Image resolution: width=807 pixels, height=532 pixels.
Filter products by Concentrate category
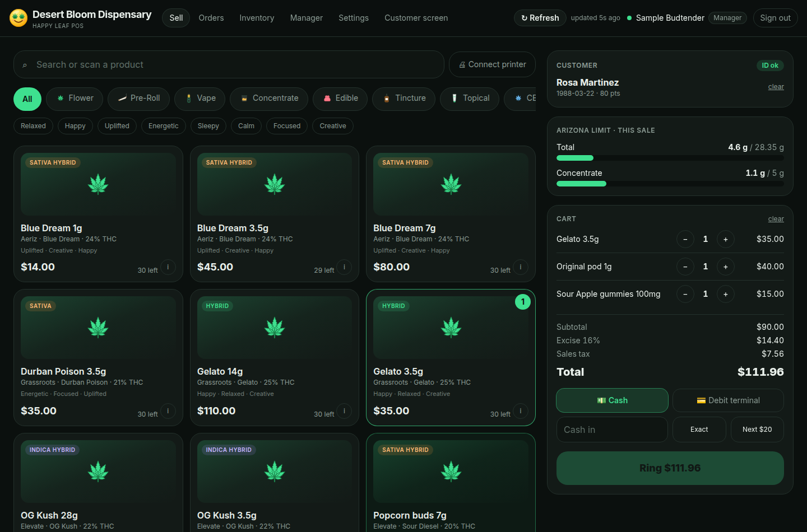(x=269, y=99)
